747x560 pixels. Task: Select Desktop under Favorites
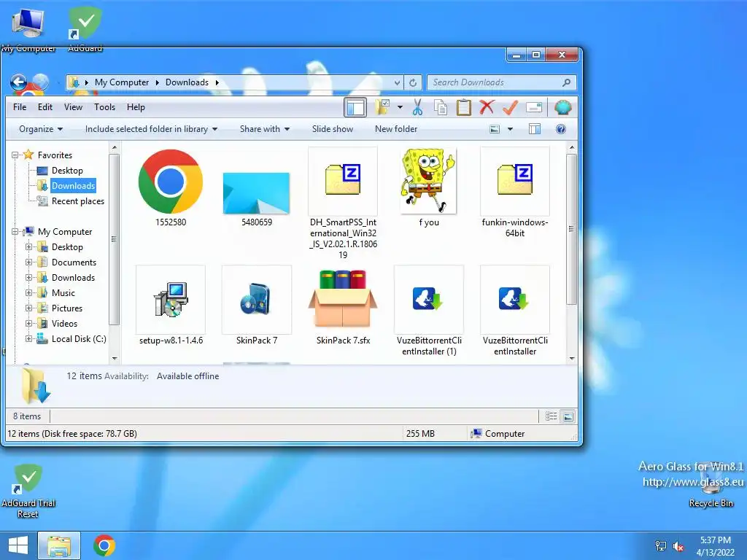[67, 171]
